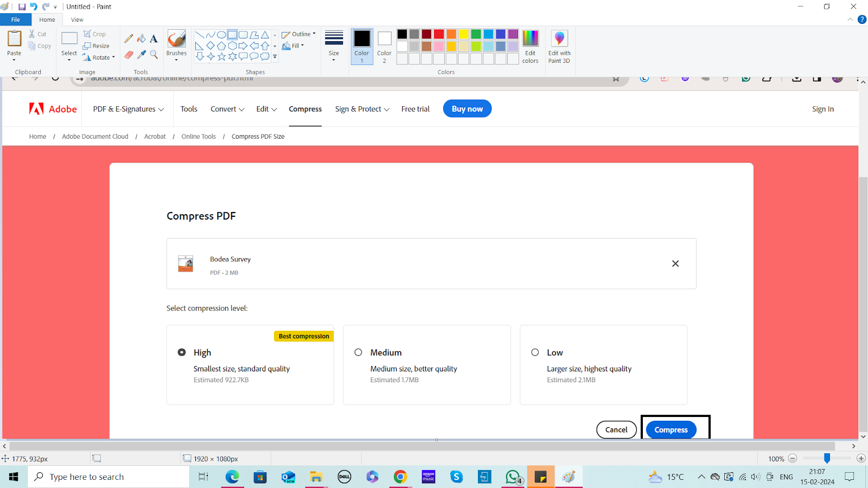Open the Tools item in Adobe navigation
The width and height of the screenshot is (868, 488).
[189, 109]
